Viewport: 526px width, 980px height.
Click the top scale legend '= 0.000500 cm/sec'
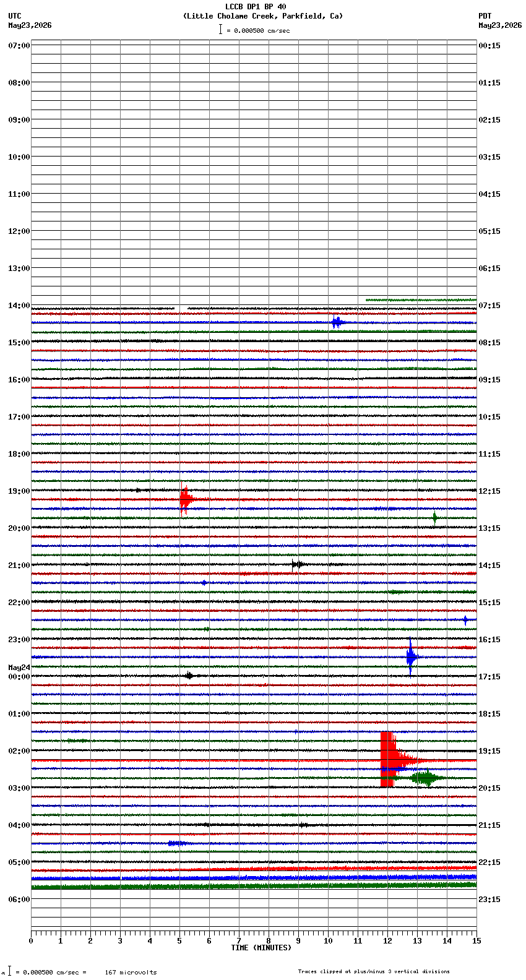[x=258, y=30]
